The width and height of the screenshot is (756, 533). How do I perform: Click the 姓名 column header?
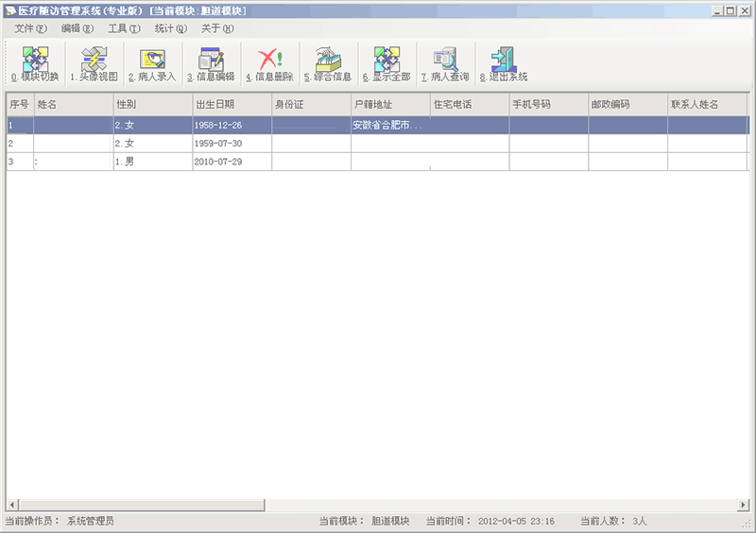[x=73, y=104]
